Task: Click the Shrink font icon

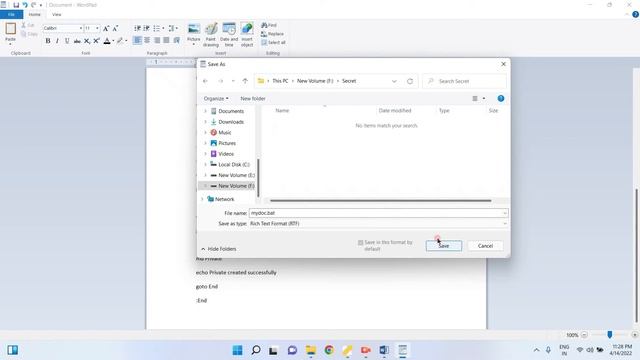Action: tap(116, 28)
